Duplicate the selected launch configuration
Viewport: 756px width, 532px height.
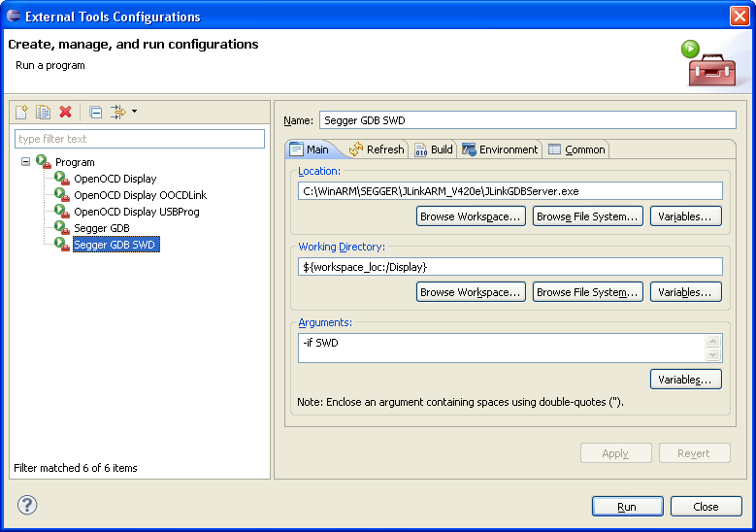tap(44, 112)
